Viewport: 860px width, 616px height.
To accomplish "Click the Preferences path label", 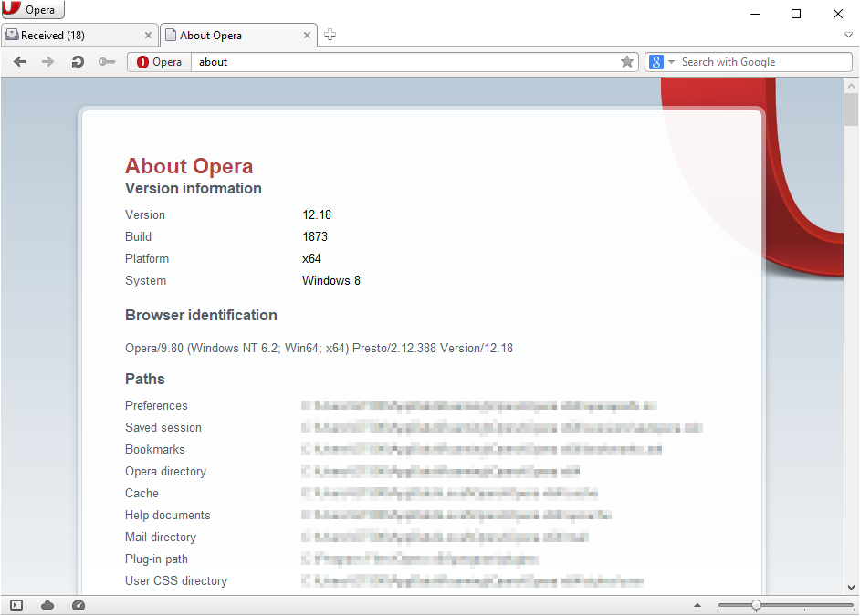I will [156, 405].
